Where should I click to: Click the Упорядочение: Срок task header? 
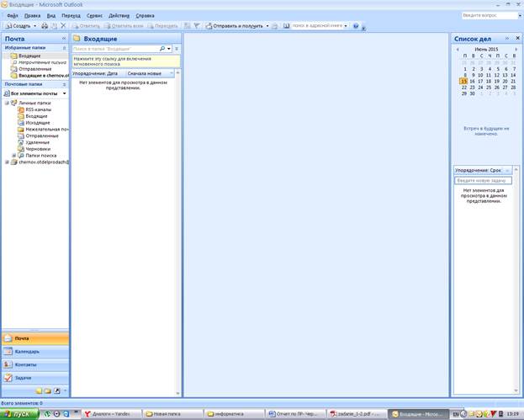(483, 171)
